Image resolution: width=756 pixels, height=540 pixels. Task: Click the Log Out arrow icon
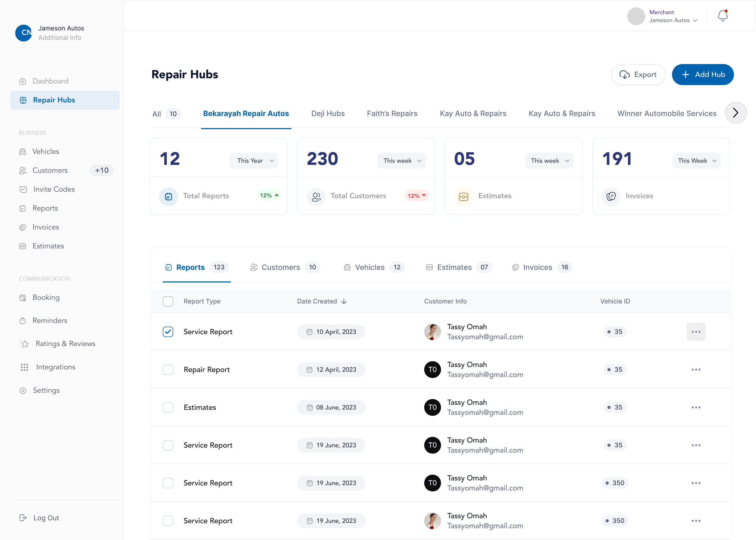[x=23, y=518]
